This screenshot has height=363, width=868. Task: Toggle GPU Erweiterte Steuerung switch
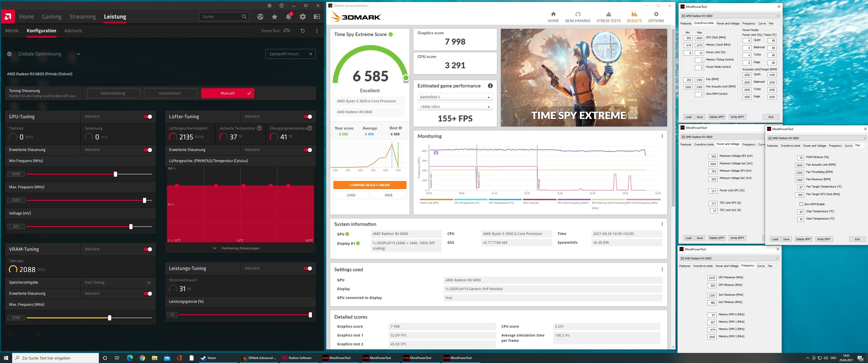[148, 150]
